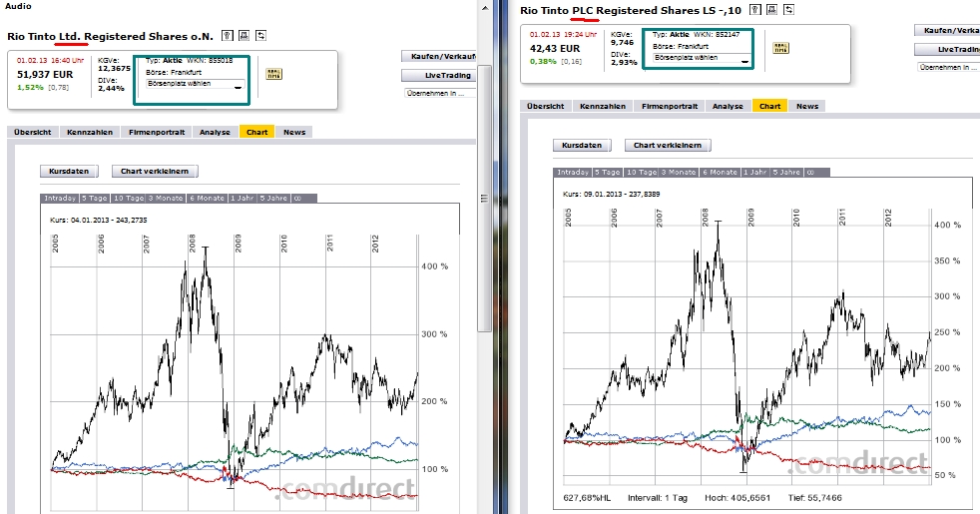The height and width of the screenshot is (514, 980).
Task: Select Chart tab in PLC panel
Action: (770, 106)
